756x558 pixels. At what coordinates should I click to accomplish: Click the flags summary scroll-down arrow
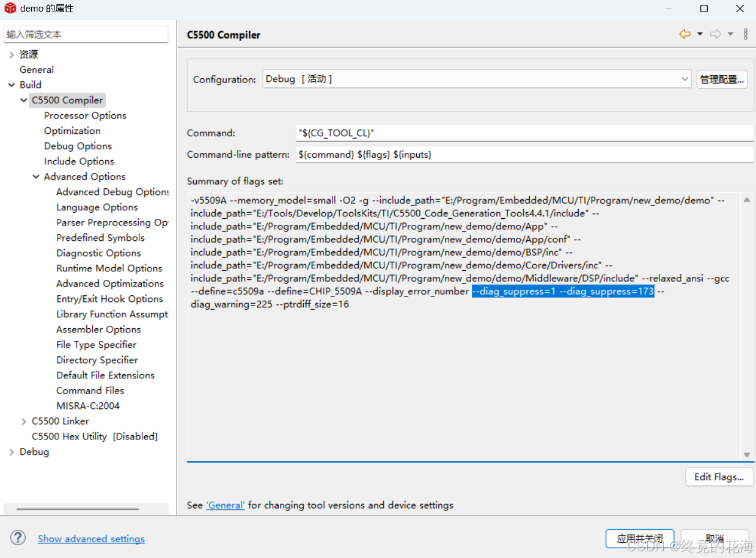(x=747, y=454)
